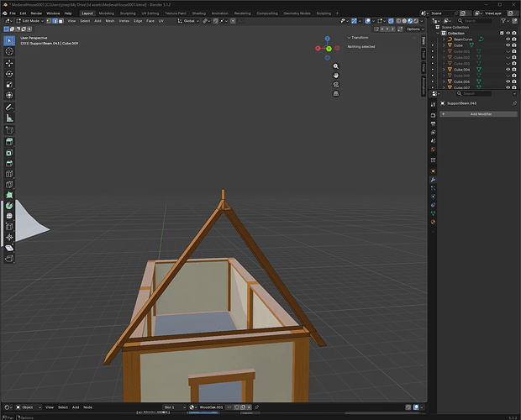
Task: Toggle Collection exclude checkbox
Action: (502, 34)
